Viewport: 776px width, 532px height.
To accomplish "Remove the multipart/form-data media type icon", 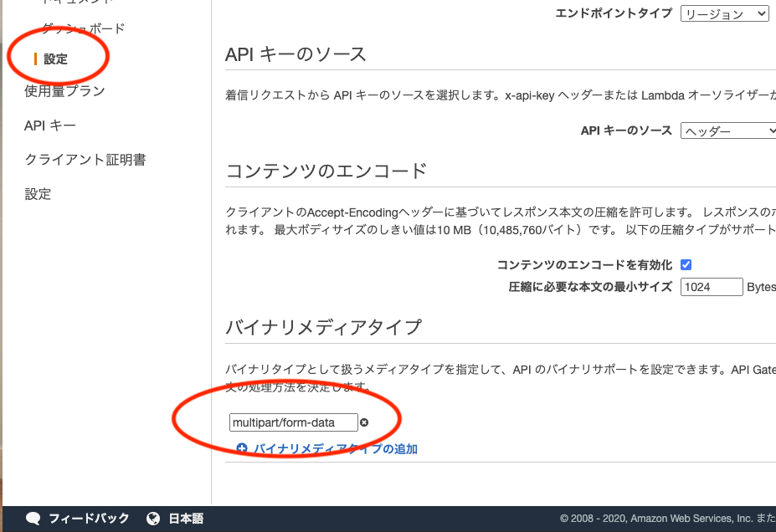I will pyautogui.click(x=364, y=422).
